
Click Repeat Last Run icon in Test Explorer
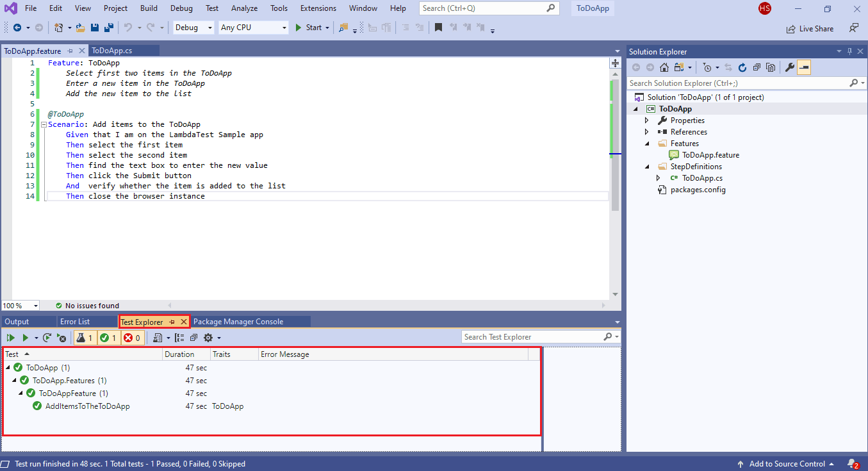click(x=47, y=338)
